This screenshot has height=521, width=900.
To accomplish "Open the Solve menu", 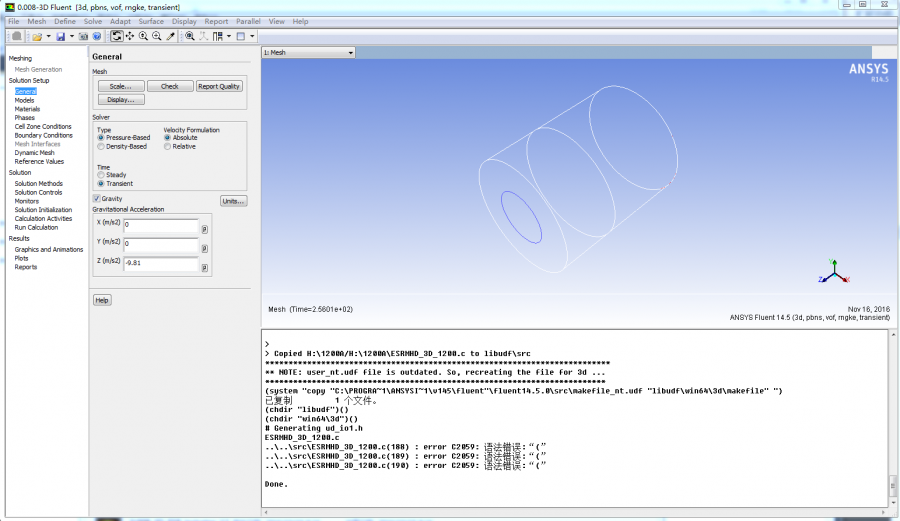I will click(x=92, y=21).
